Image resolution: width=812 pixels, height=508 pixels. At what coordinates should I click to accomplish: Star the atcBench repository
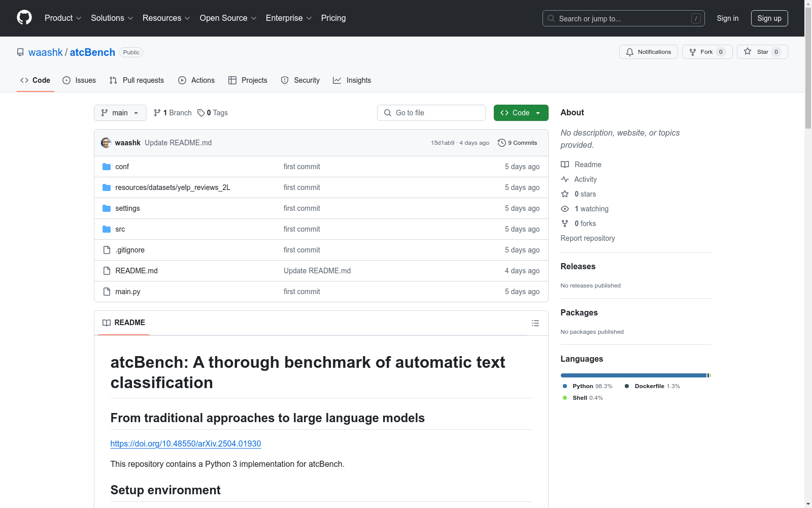pos(762,52)
